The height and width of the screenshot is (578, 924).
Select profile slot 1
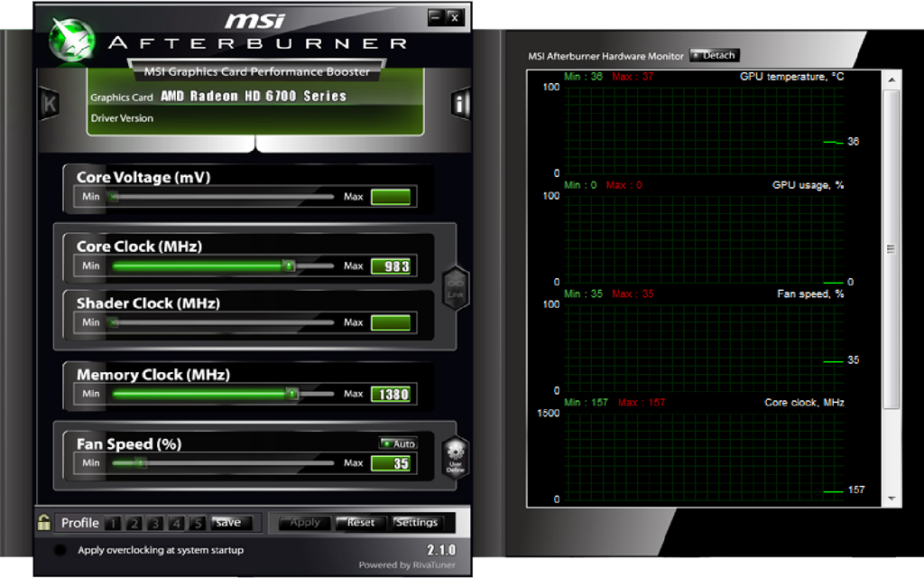point(112,523)
